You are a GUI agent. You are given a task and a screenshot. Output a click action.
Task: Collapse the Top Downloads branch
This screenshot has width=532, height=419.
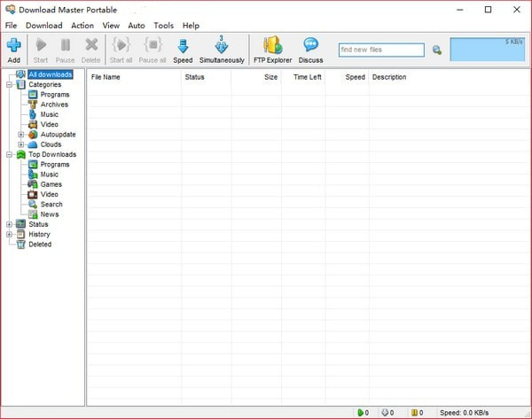[9, 155]
